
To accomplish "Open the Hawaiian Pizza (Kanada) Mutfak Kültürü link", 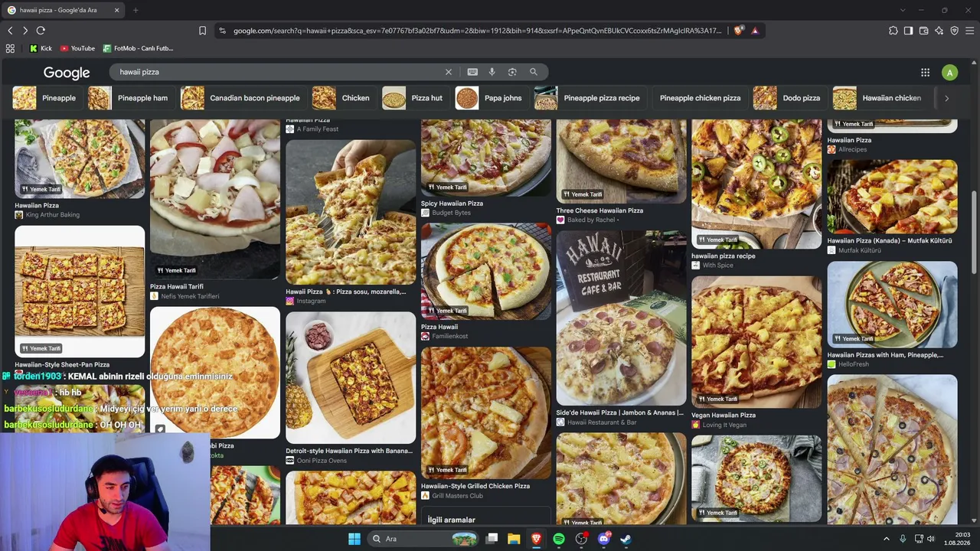I will (x=890, y=240).
